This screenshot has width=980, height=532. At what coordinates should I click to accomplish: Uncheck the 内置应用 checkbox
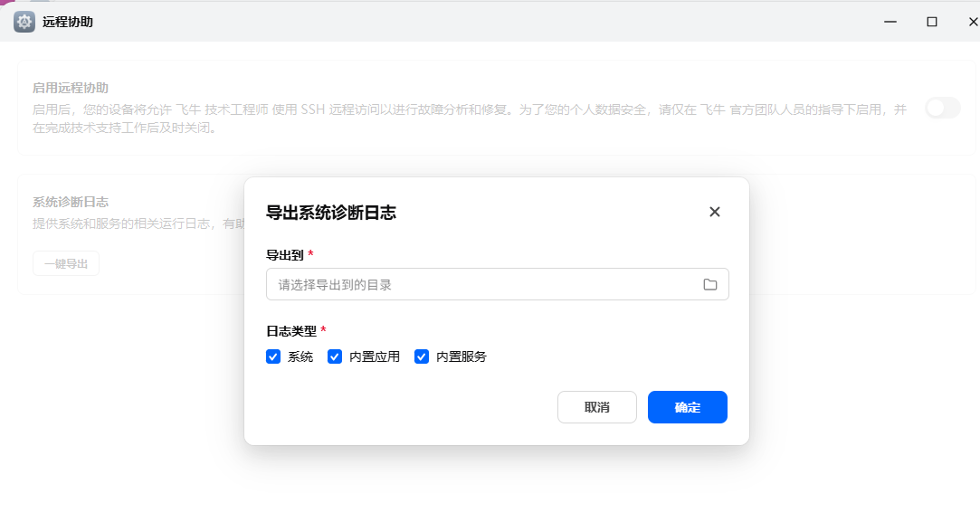pyautogui.click(x=335, y=356)
